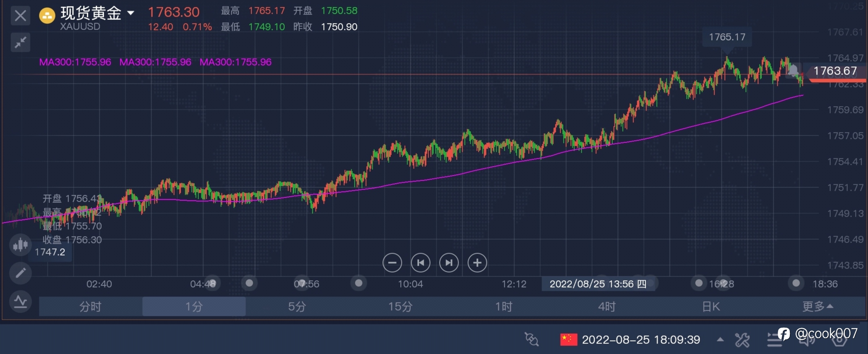This screenshot has height=354, width=868.
Task: Click the connection plug icon
Action: click(x=531, y=339)
